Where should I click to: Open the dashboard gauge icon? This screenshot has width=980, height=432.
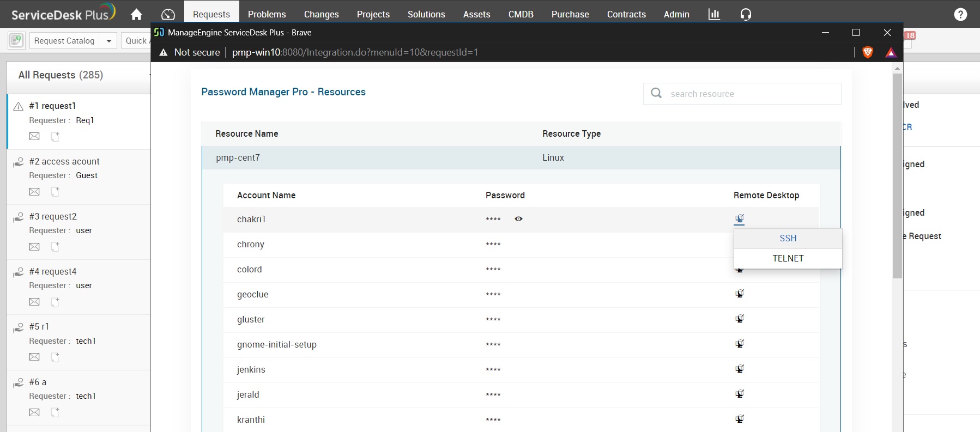click(x=168, y=14)
